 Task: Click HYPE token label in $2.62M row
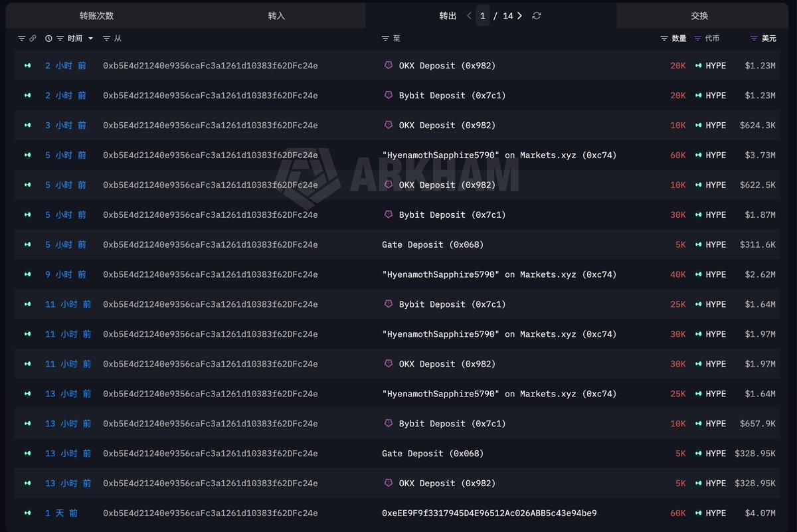click(716, 275)
